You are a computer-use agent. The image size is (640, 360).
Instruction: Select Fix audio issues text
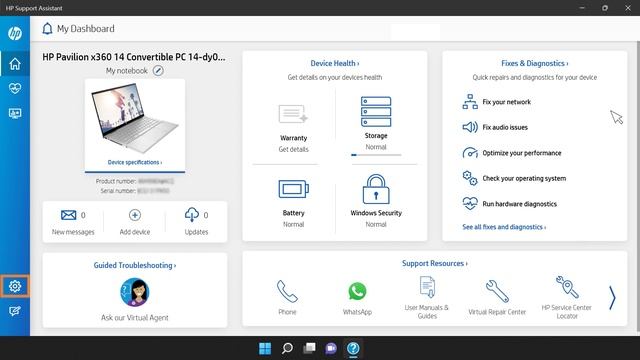click(x=505, y=127)
